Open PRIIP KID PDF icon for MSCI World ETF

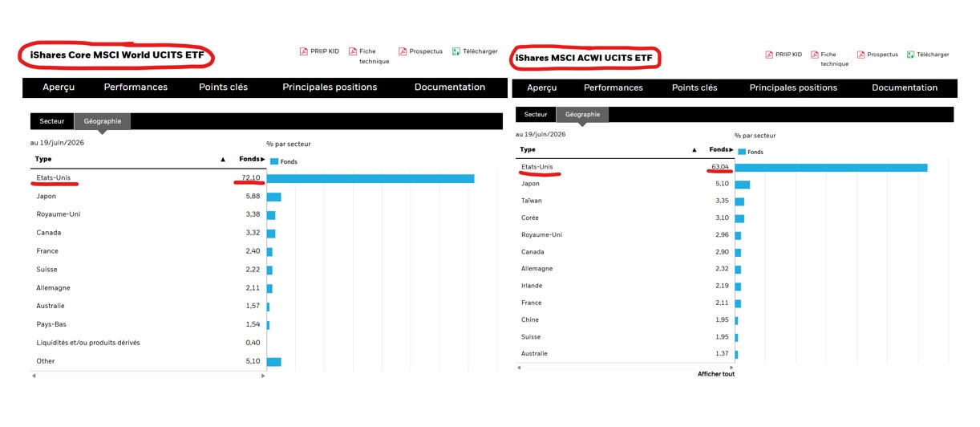[x=304, y=51]
